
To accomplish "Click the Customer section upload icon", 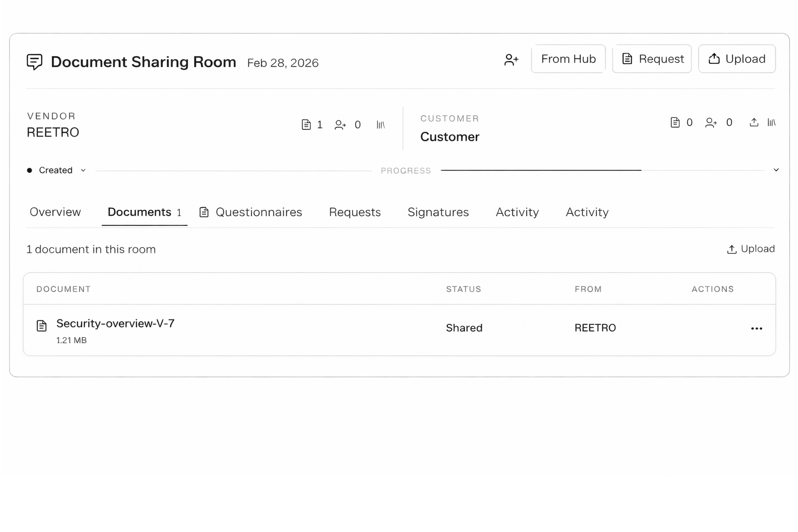I will tap(754, 123).
